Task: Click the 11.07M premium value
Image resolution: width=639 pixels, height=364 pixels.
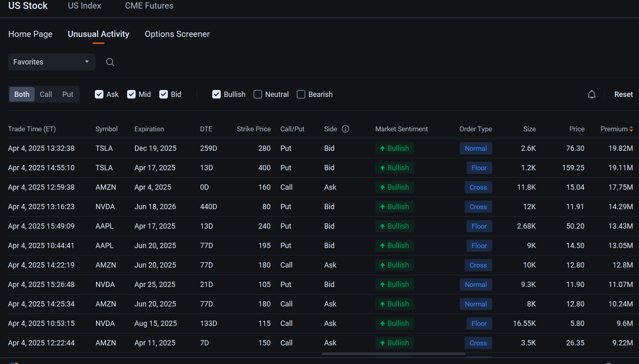Action: [620, 285]
